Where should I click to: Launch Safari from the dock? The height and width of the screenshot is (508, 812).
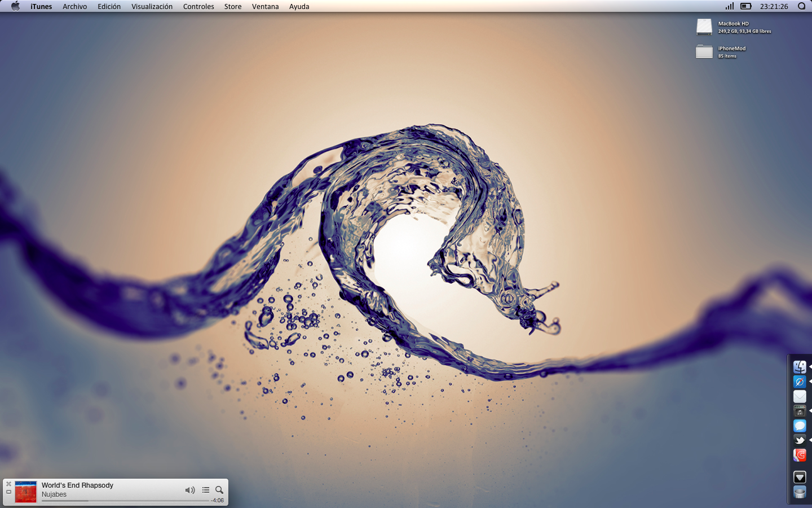[x=800, y=382]
